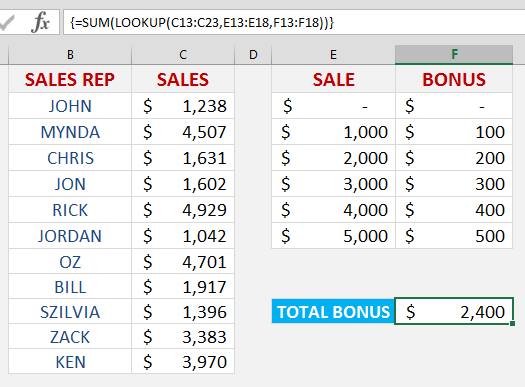
Task: Select column D header
Action: [253, 55]
